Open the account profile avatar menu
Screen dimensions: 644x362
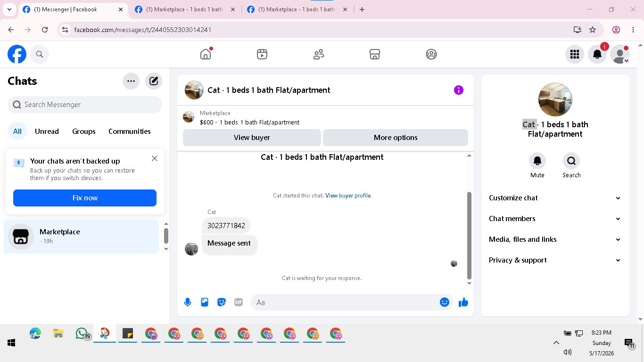[620, 54]
